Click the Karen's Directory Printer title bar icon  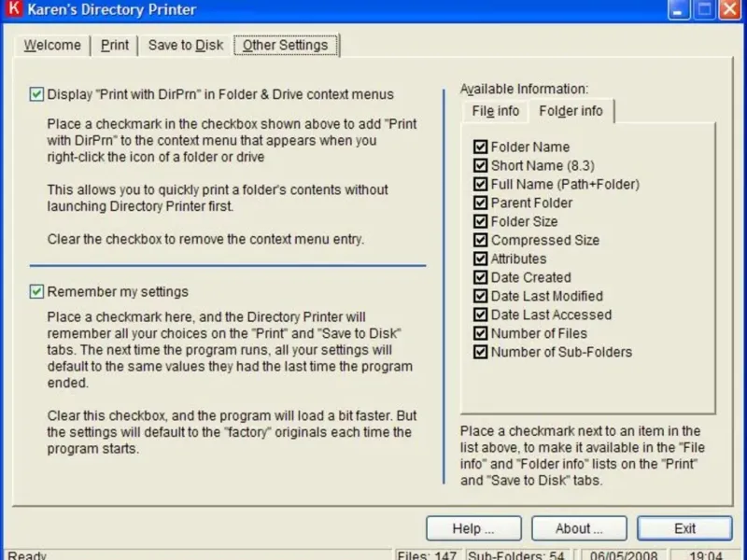click(14, 8)
